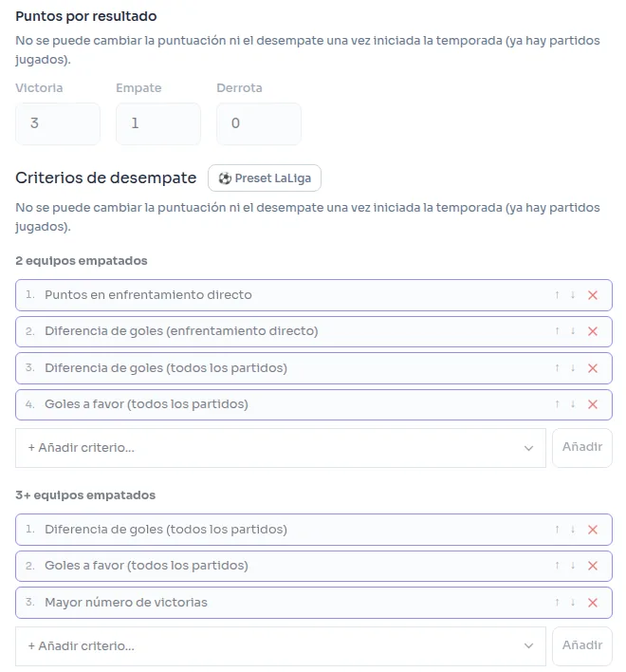
Task: Apply the Preset LaLiga button
Action: tap(265, 178)
